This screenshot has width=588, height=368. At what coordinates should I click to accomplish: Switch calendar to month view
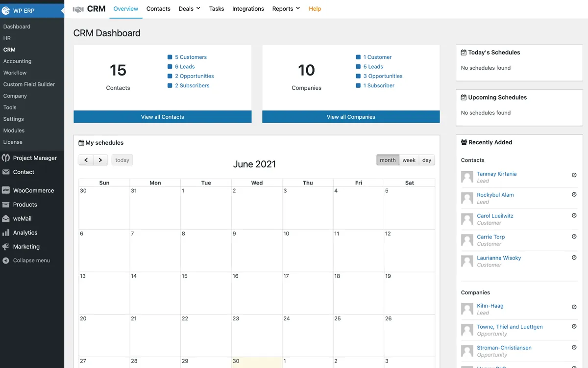[388, 160]
